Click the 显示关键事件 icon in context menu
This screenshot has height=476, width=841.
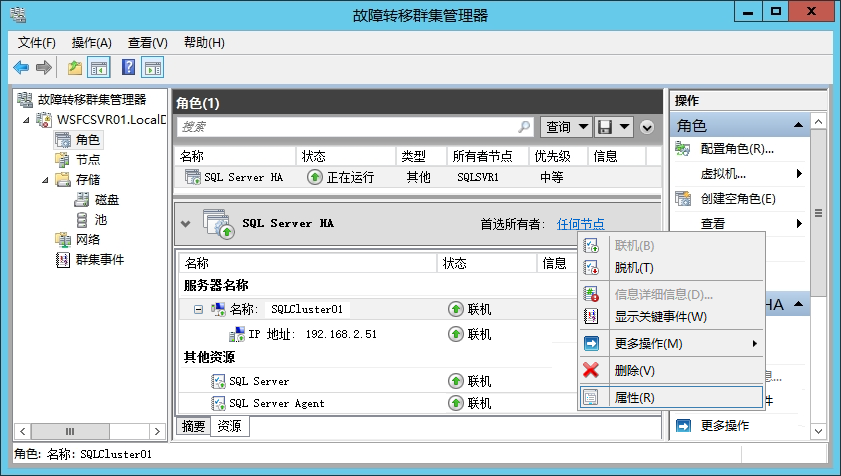click(x=591, y=317)
